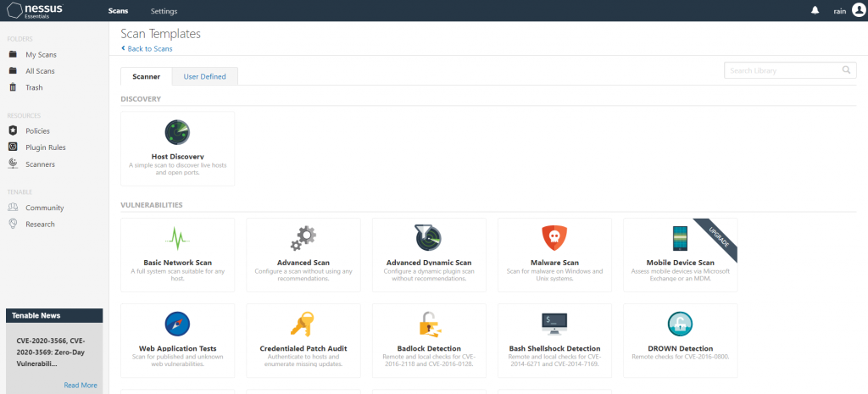Screen dimensions: 868x394
Task: Open My Scans folder label
Action: (41, 55)
